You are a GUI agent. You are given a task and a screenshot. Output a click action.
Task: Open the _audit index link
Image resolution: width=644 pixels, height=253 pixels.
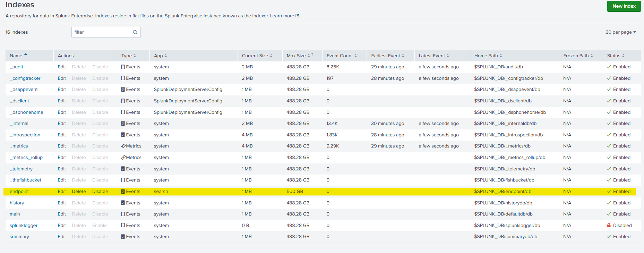click(x=16, y=67)
